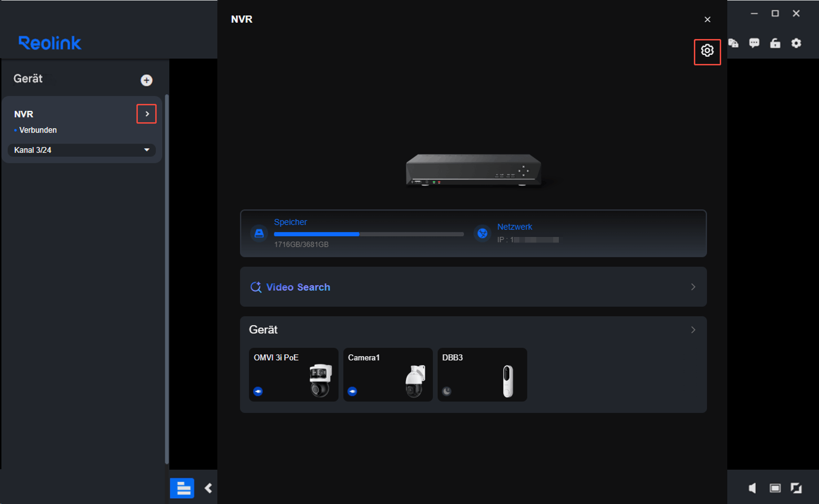Viewport: 819px width, 504px height.
Task: Click the Netzwerk globe icon
Action: pos(482,233)
